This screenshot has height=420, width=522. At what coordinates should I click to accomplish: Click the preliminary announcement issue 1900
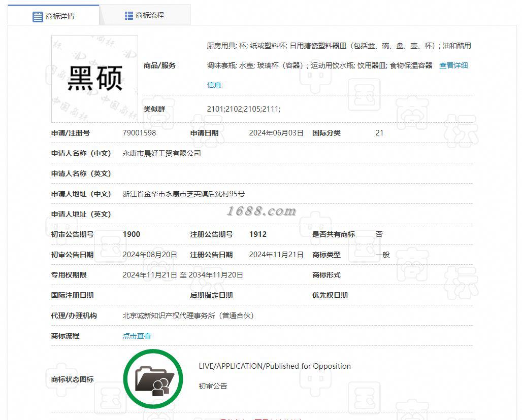131,234
